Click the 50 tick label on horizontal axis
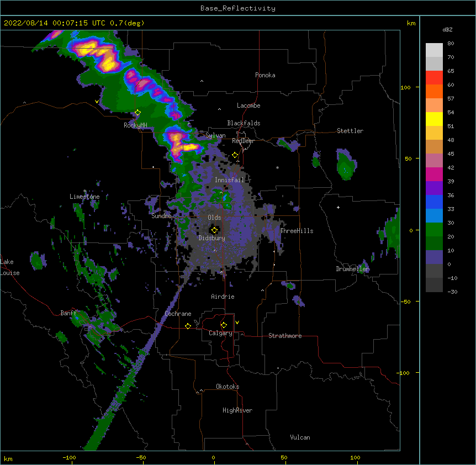This screenshot has height=465, width=476. [284, 457]
